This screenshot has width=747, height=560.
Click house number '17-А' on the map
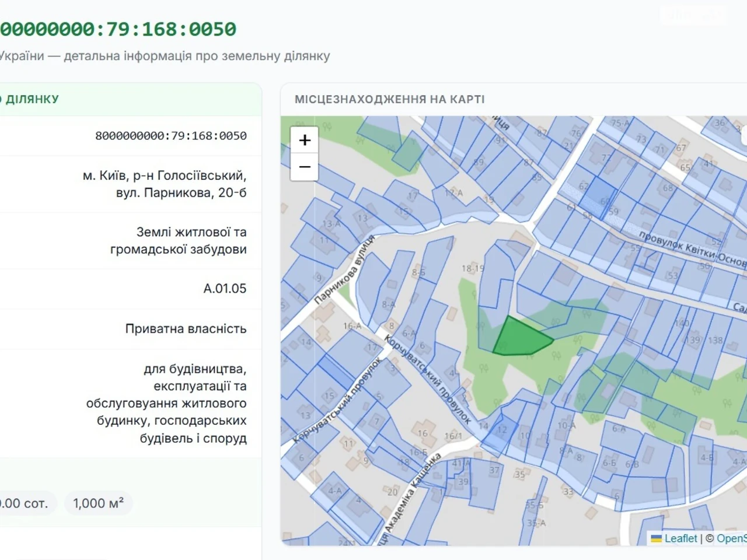(453, 192)
